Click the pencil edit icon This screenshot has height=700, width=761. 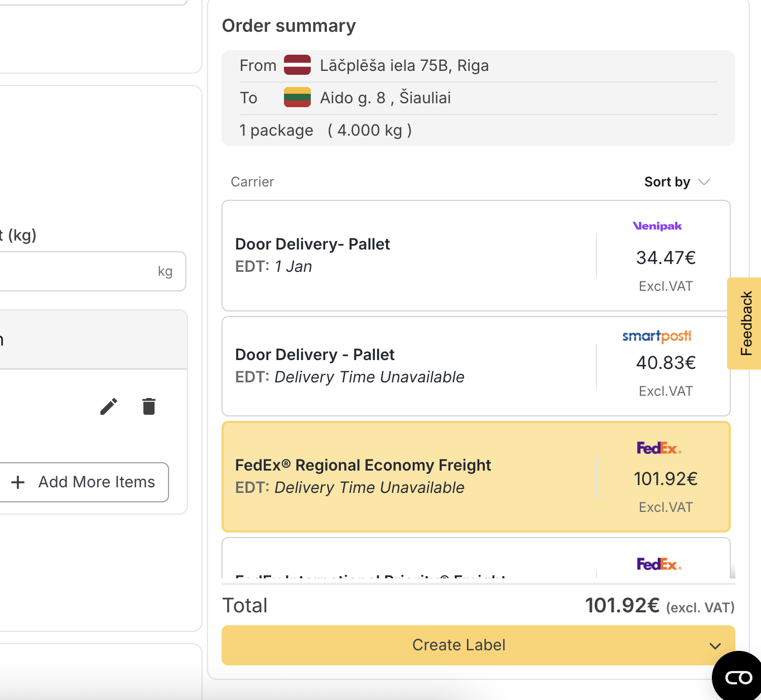[x=109, y=406]
